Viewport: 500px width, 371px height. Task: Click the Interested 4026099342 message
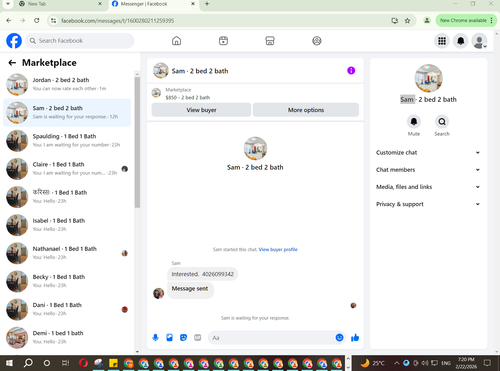pos(203,274)
